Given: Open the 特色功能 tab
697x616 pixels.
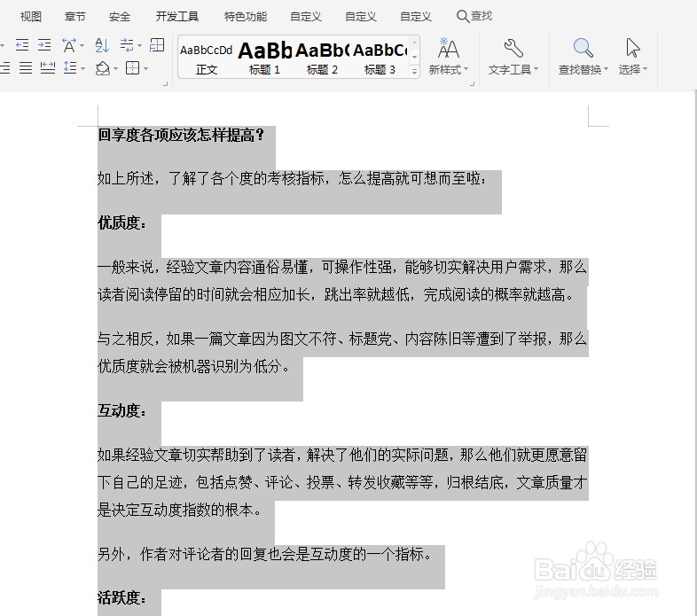Looking at the screenshot, I should [x=246, y=17].
